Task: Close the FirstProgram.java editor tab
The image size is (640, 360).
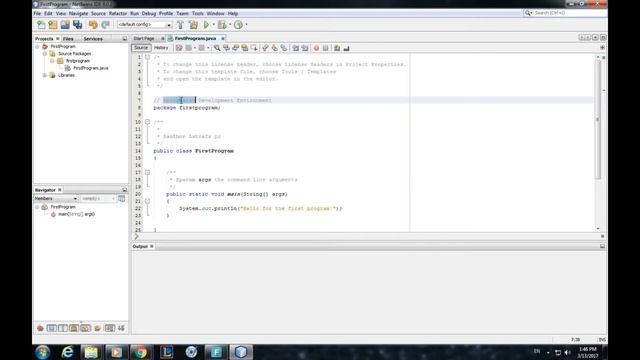Action: tap(223, 38)
